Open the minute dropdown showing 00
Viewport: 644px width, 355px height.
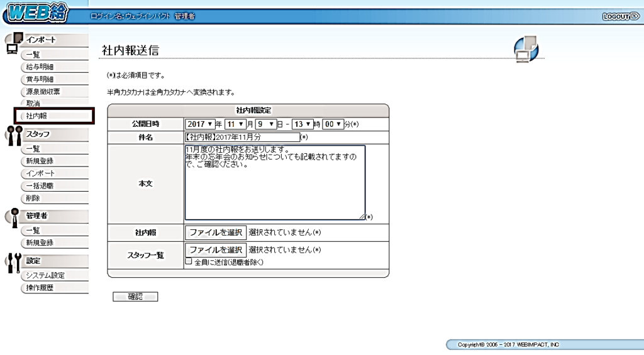point(333,124)
